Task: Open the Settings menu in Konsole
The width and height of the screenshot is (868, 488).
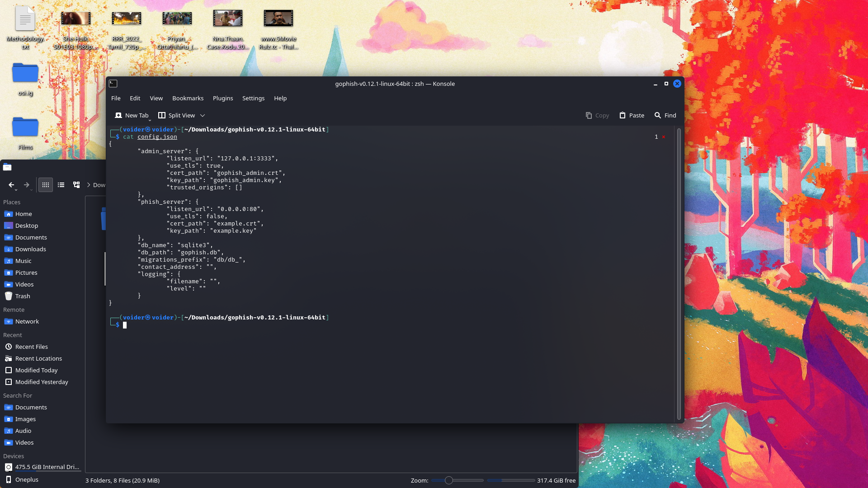Action: [x=253, y=98]
